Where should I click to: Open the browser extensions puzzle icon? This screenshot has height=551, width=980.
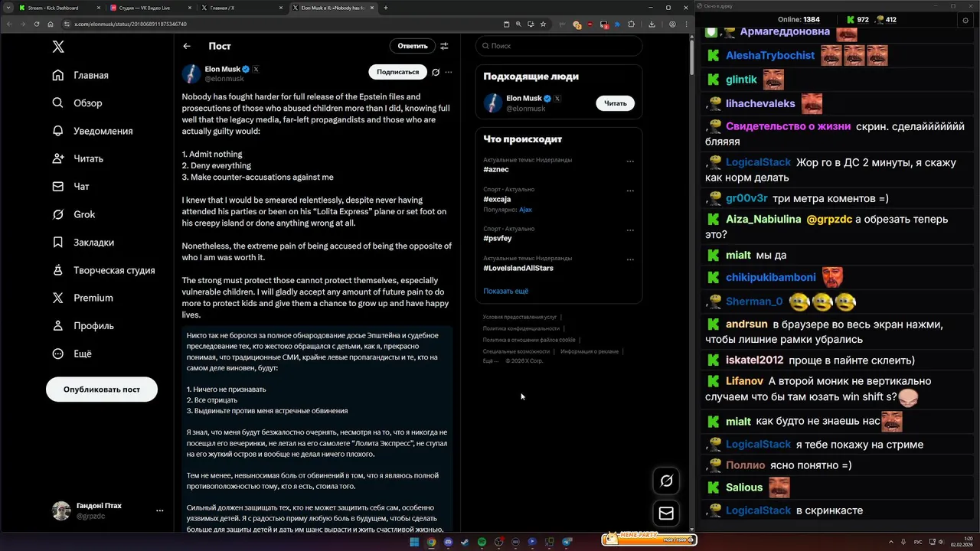[x=631, y=24]
